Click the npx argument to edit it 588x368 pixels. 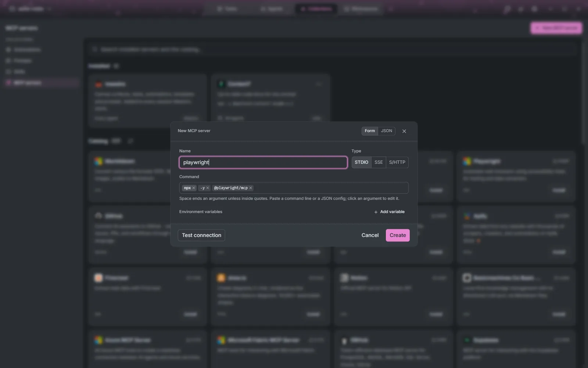(x=187, y=188)
